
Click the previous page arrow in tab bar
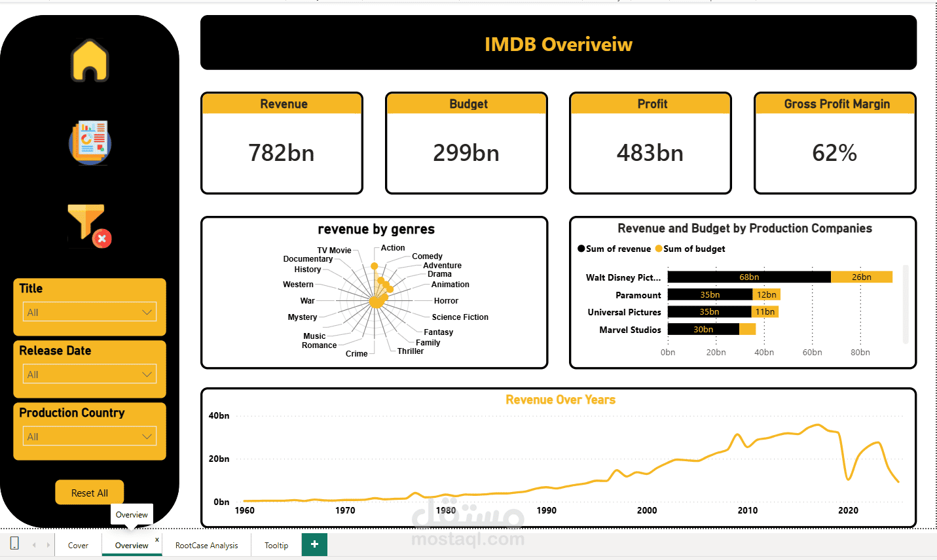click(x=34, y=545)
